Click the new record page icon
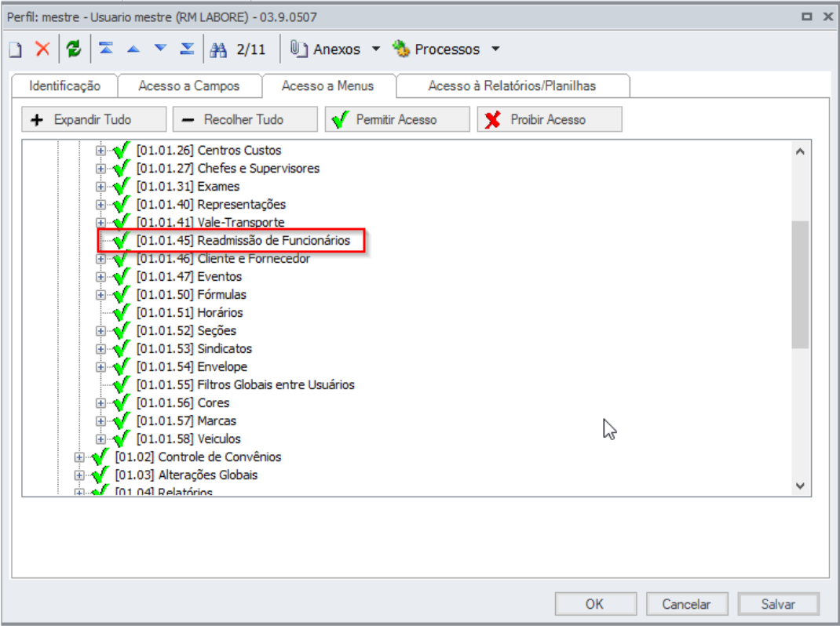 click(x=15, y=49)
